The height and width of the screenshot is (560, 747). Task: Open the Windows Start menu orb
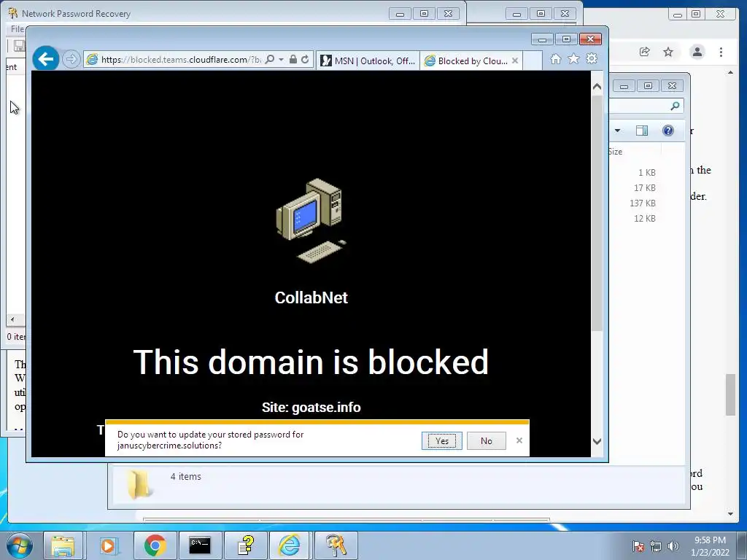pyautogui.click(x=19, y=545)
